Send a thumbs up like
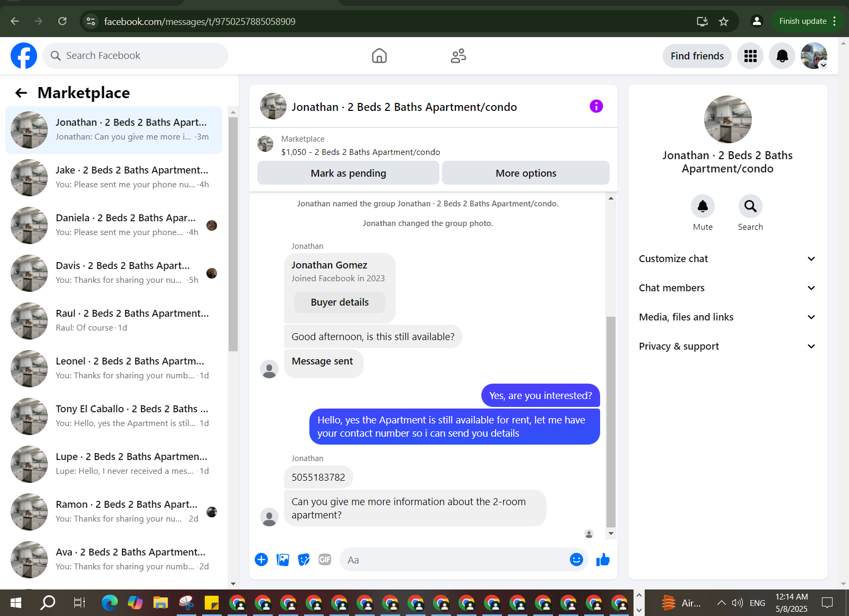 (x=603, y=559)
